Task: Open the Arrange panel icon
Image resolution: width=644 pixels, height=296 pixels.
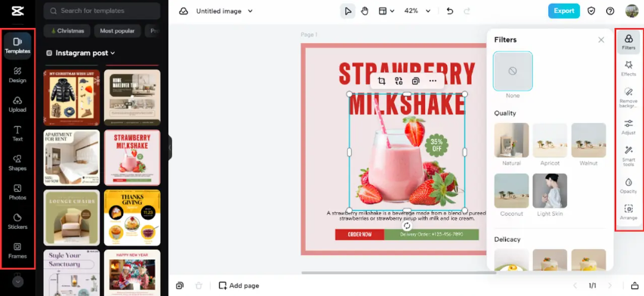Action: pos(628,212)
